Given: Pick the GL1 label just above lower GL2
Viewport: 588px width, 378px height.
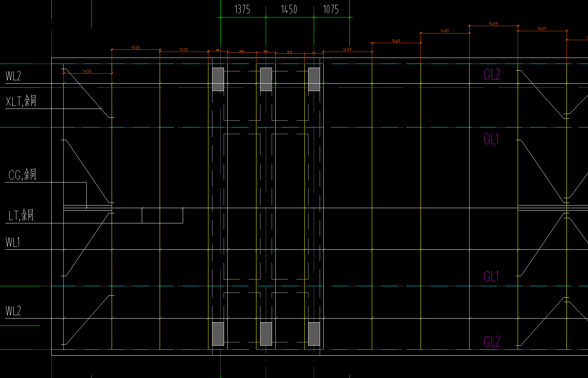Looking at the screenshot, I should [491, 276].
